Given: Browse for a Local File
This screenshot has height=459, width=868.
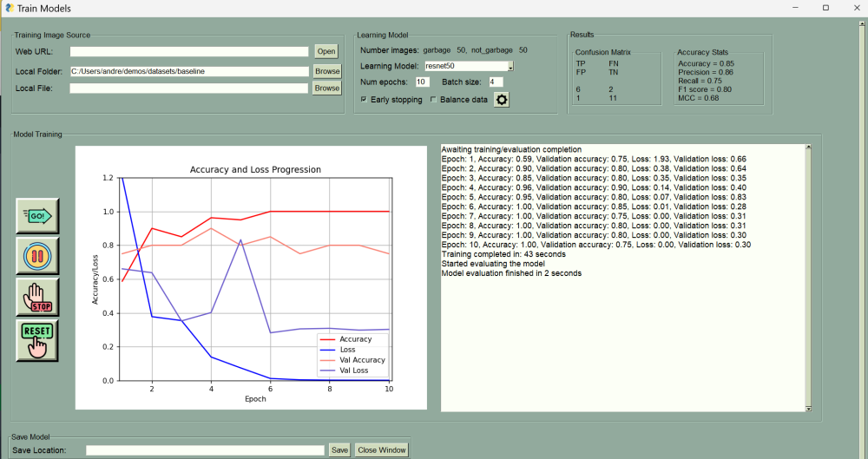Looking at the screenshot, I should pos(327,88).
